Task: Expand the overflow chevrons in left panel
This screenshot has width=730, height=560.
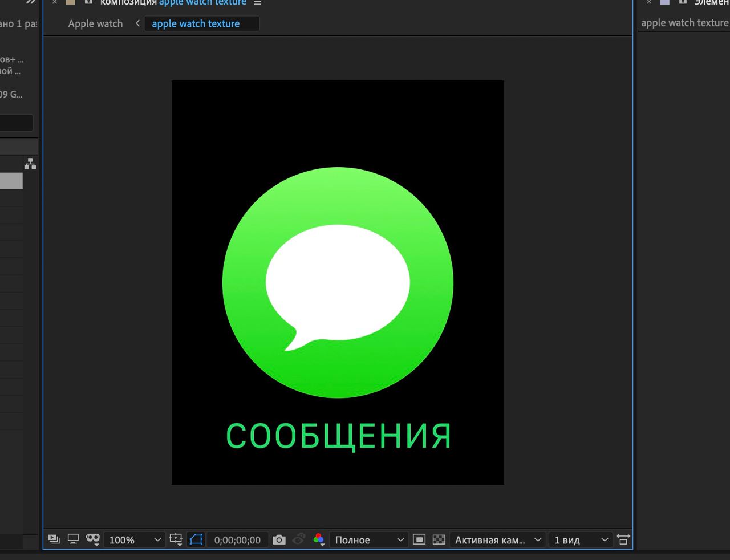Action: 31,2
